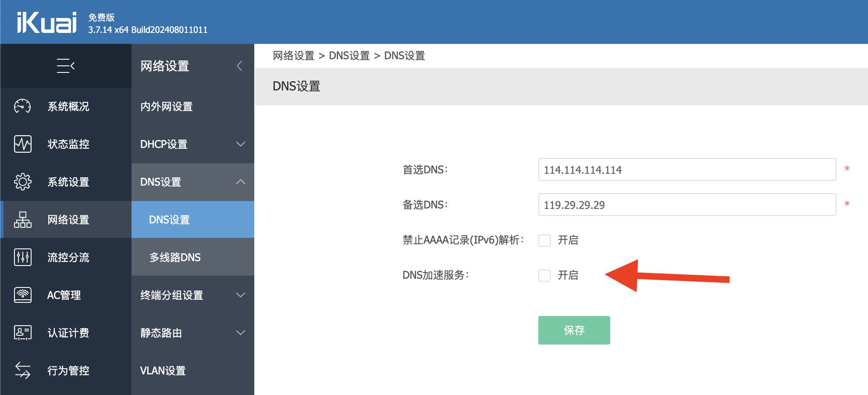Click the 免费版 edition label
868x395 pixels.
[x=101, y=18]
